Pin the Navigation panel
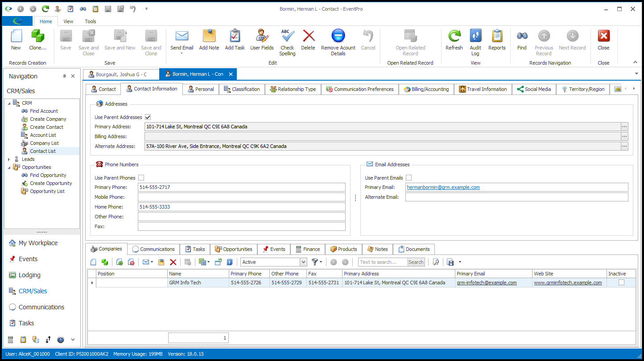This screenshot has height=361, width=644. click(64, 76)
